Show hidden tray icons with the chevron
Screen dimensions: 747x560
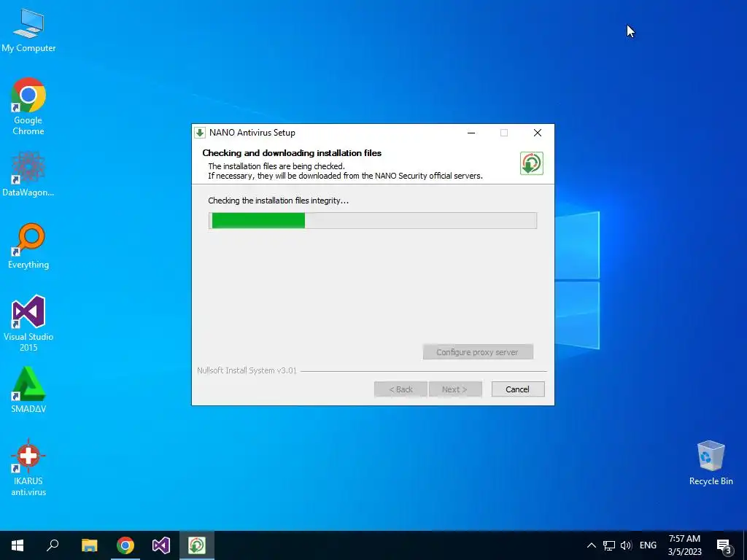pos(591,545)
